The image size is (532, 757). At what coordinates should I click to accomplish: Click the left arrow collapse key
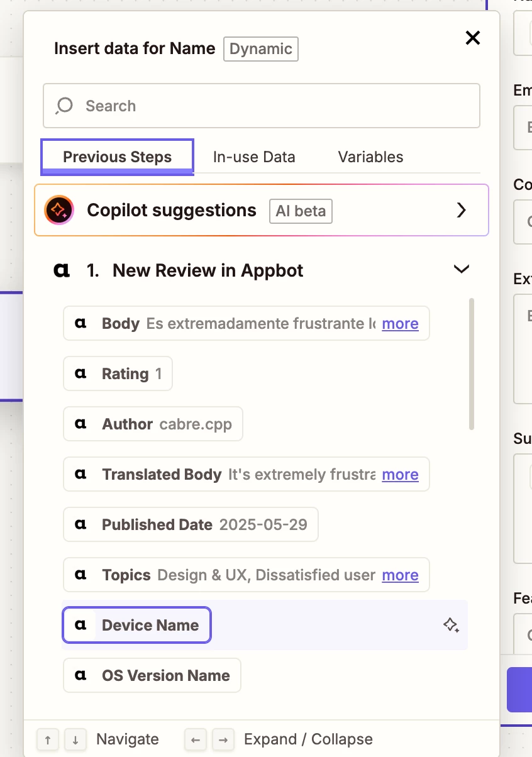click(195, 739)
